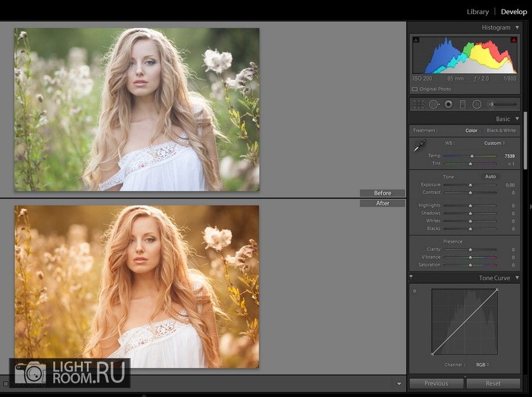Toggle the Tone Curve panel on/off switch
Viewport: 532px width, 397px height.
coord(411,277)
